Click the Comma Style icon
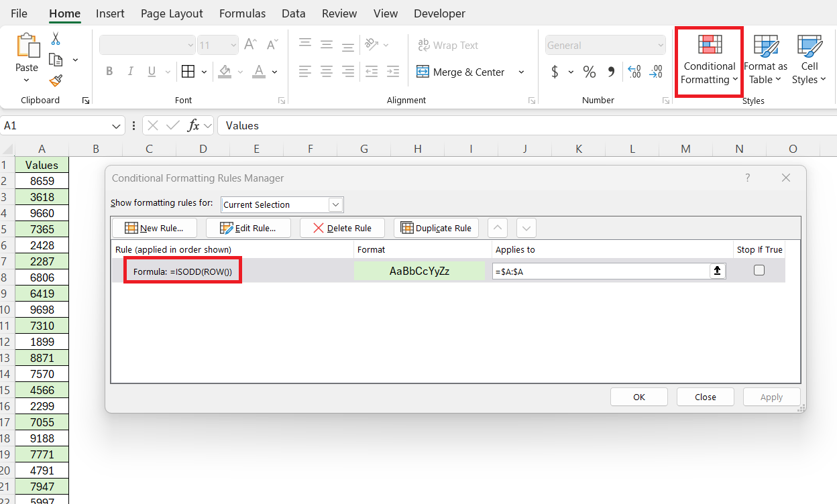 click(611, 71)
